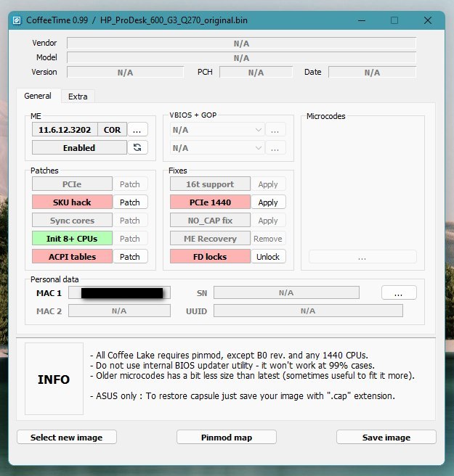The width and height of the screenshot is (454, 476).
Task: Minimize the CoffeeTime window
Action: pyautogui.click(x=362, y=20)
